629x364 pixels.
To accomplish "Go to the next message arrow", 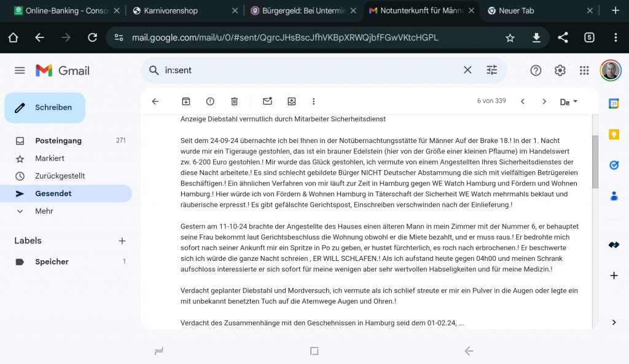I will (x=544, y=101).
